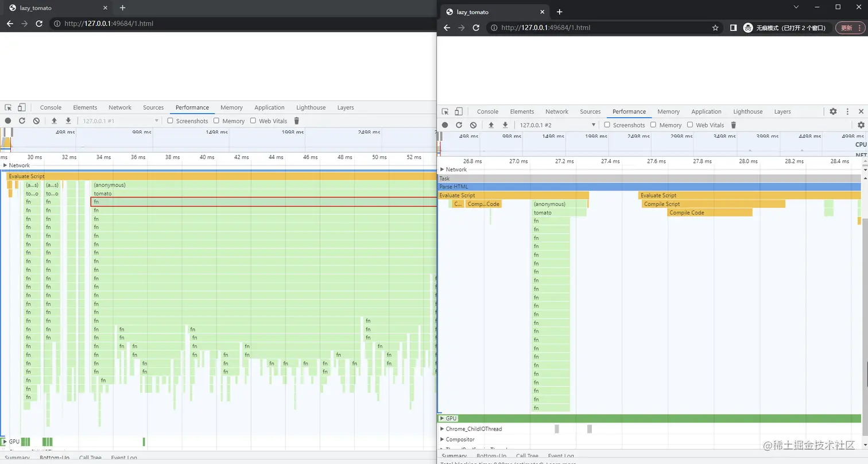Viewport: 868px width, 464px height.
Task: Open the side panel icon in right browser
Action: click(733, 28)
